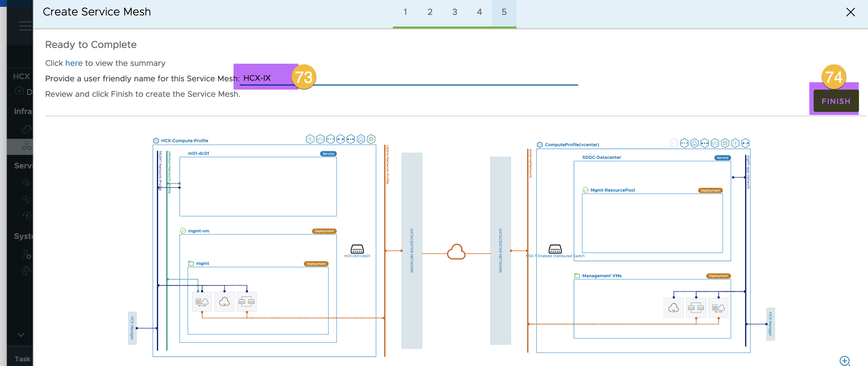Open the 'here' summary link

click(74, 63)
